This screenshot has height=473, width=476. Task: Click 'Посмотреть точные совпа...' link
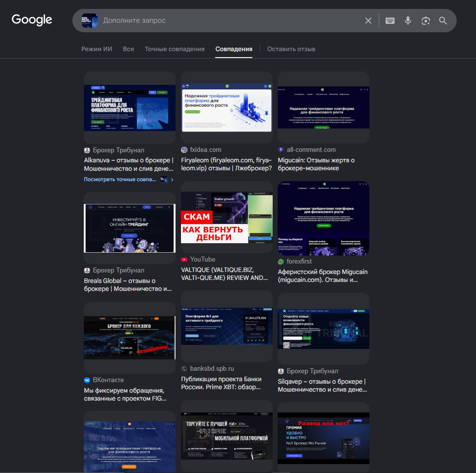tap(120, 179)
